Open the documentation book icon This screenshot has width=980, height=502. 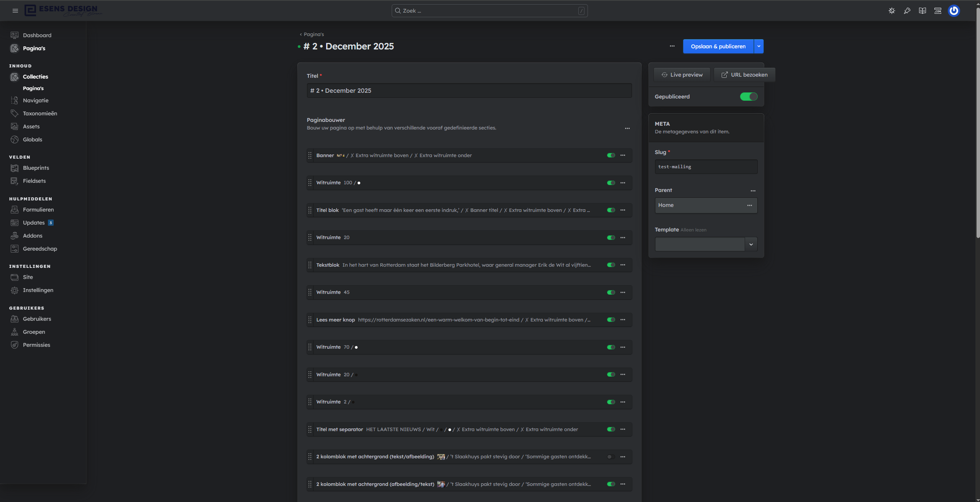point(923,11)
